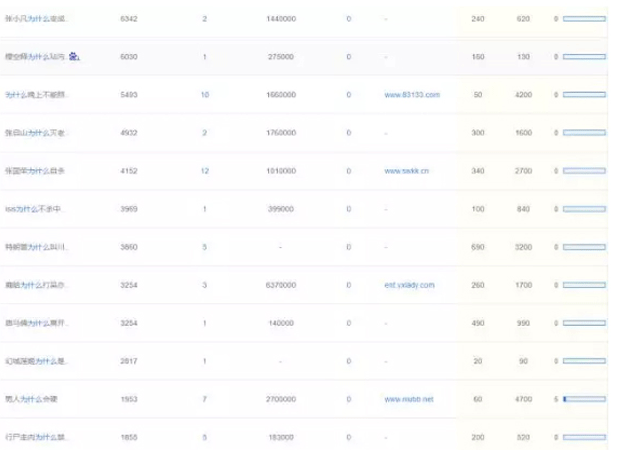Visit the www.83133.com domain link
Viewport: 640px width, 452px height.
(x=412, y=95)
